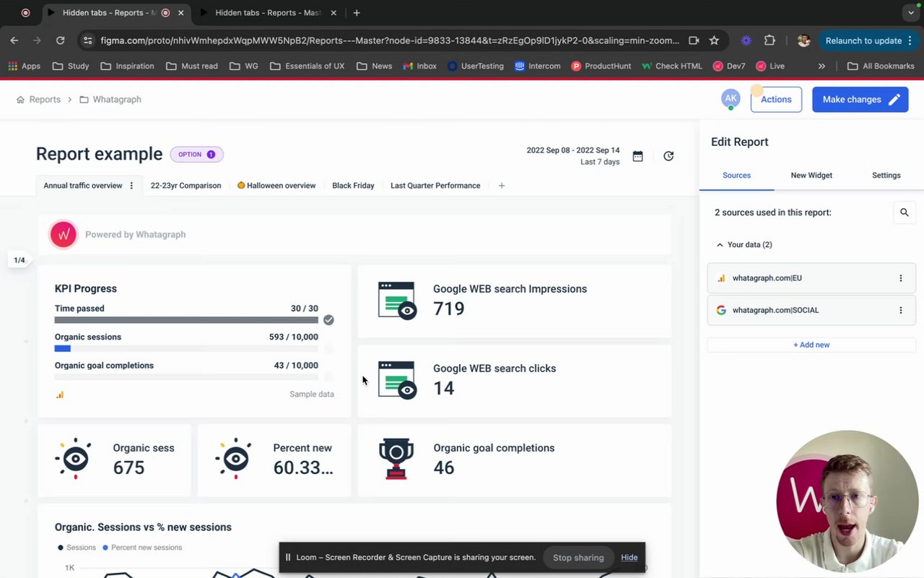Screen dimensions: 924x578
Task: Click the Organic goal completions progress bar
Action: click(186, 376)
